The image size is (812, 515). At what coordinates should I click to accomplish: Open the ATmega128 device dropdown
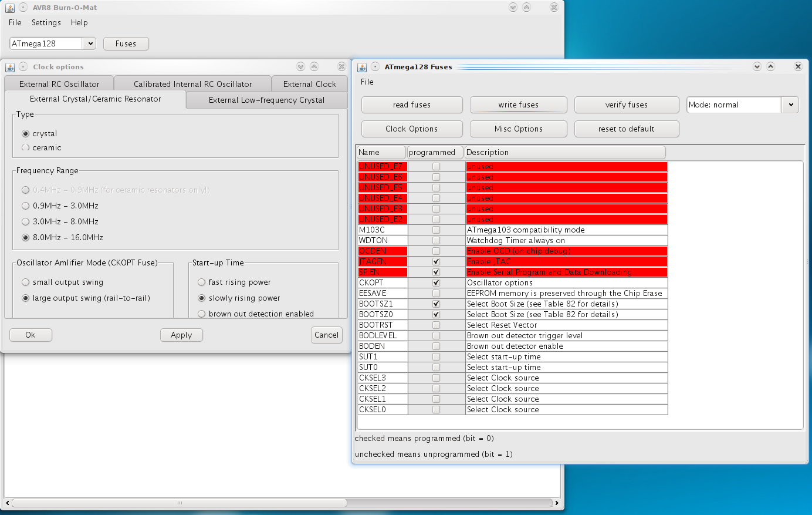(90, 43)
